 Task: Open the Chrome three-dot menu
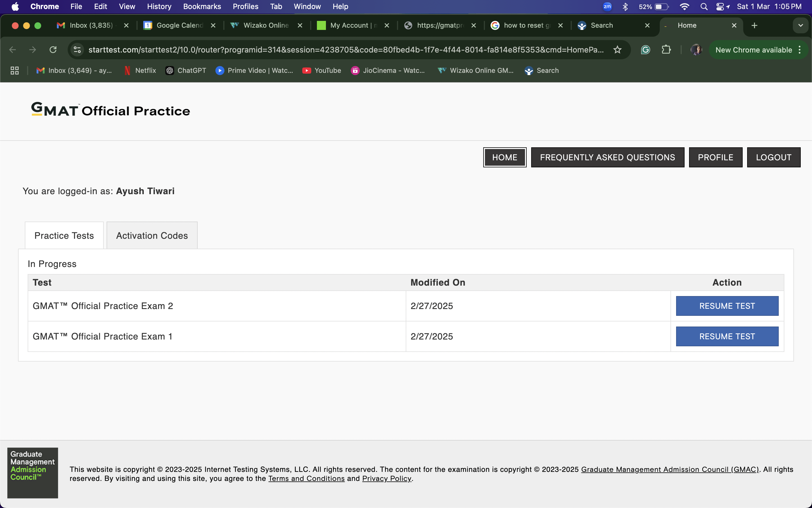tap(800, 50)
